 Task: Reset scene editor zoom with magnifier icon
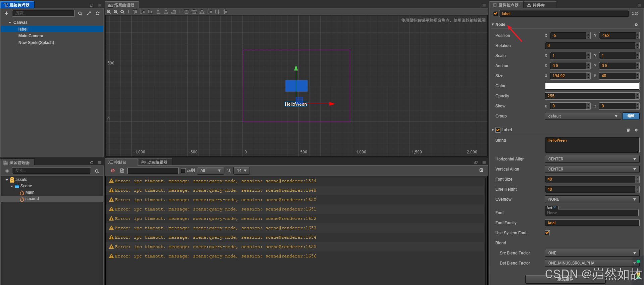[x=122, y=12]
